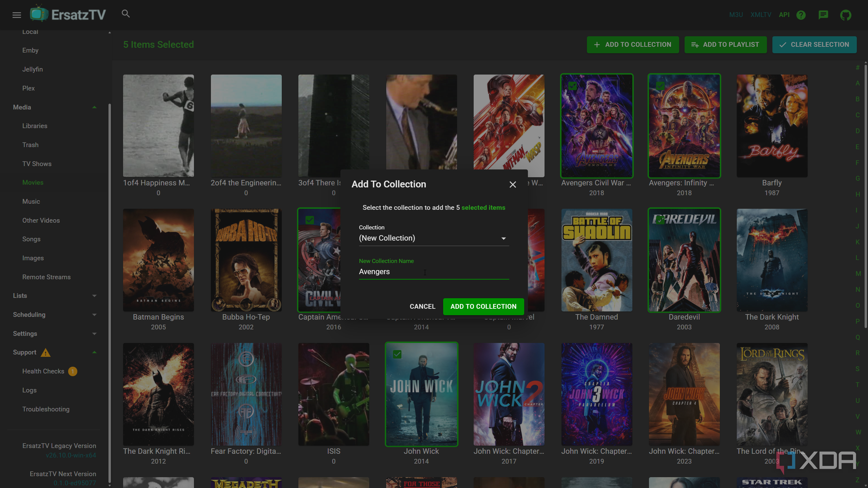Screen dimensions: 868x488
Task: Select Movies in the sidebar
Action: point(33,182)
